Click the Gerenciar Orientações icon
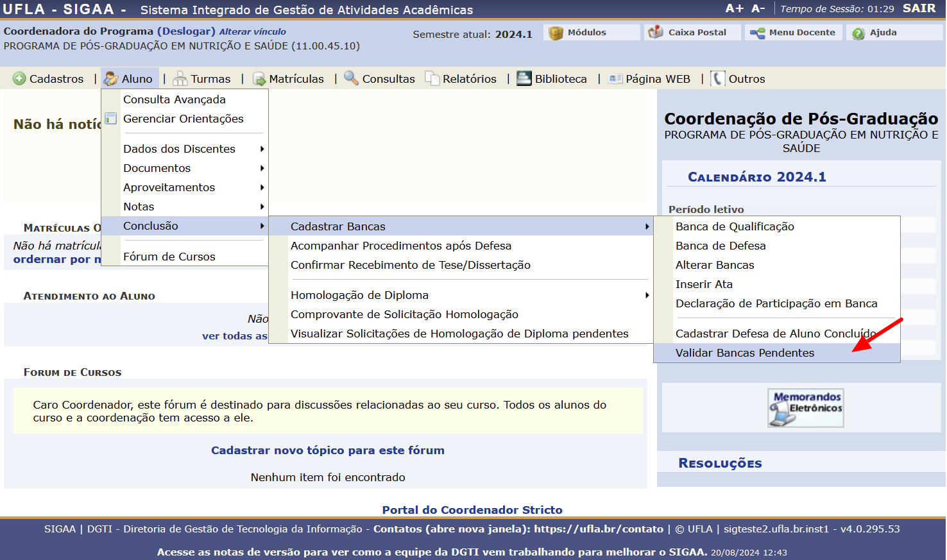The image size is (947, 560). 111,119
